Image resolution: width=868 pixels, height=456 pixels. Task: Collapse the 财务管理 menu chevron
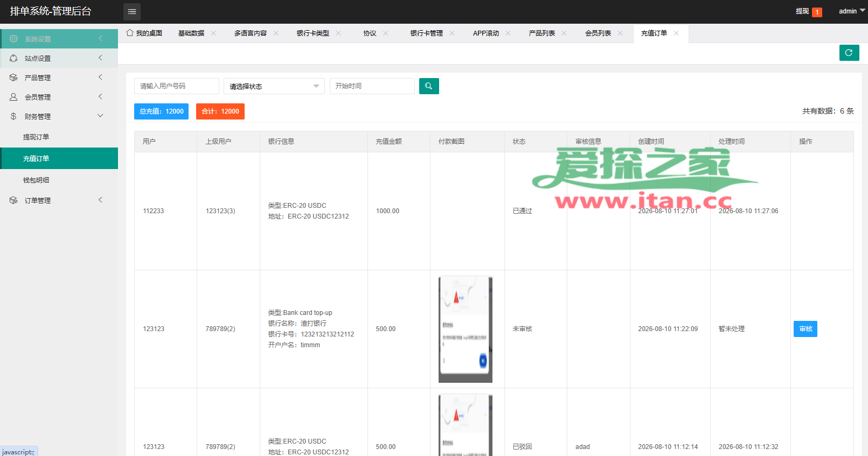click(100, 116)
